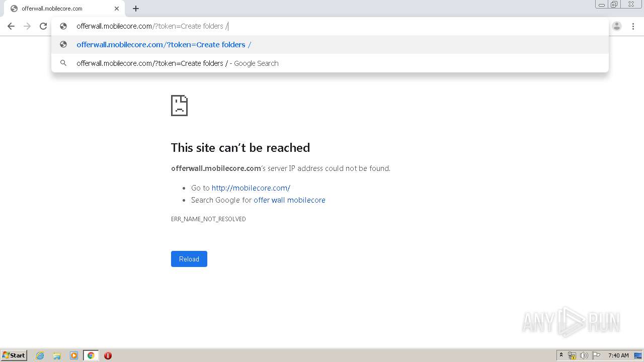Launch Internet Explorer from the taskbar
The image size is (644, 362).
(x=40, y=355)
